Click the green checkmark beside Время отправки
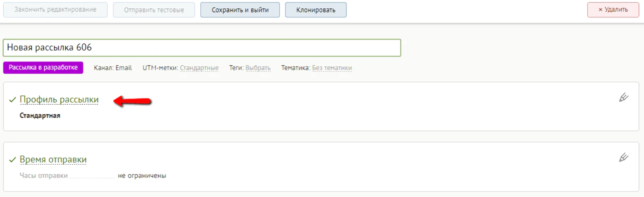Screen dimensions: 644x197 [12, 160]
